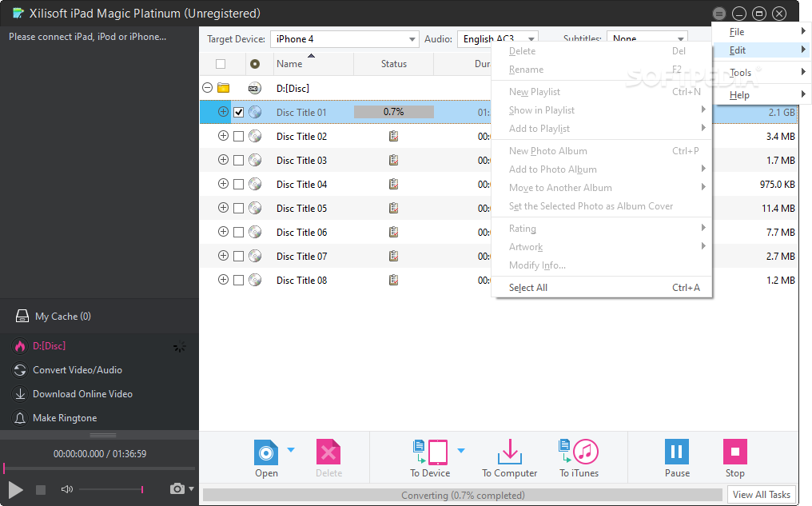Screen dimensions: 812x506
Task: Collapse the D:[Disc] tree node
Action: pyautogui.click(x=208, y=87)
